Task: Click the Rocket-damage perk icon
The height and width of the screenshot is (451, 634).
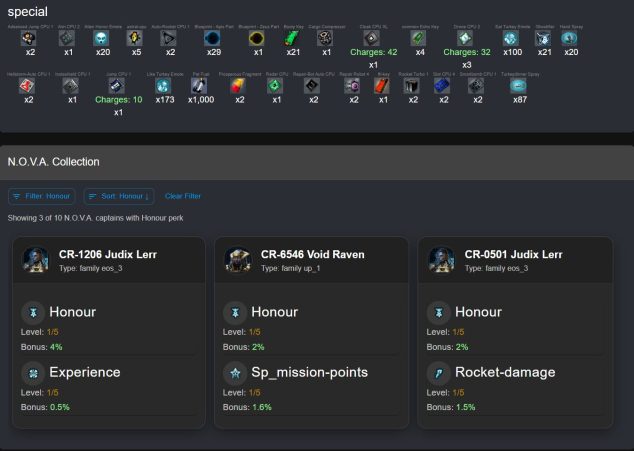Action: point(437,372)
